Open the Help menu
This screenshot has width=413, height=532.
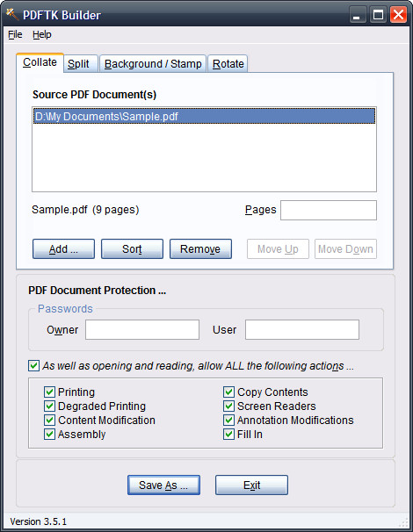click(42, 34)
